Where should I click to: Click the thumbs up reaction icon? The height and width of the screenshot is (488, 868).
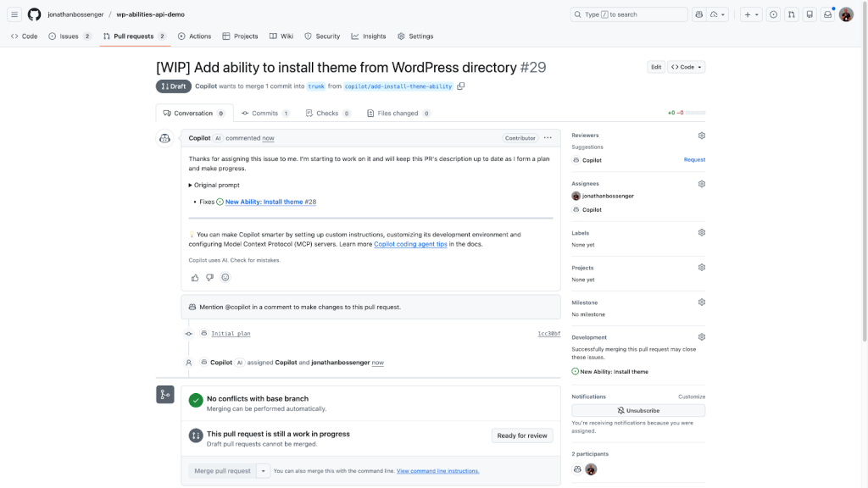click(195, 277)
